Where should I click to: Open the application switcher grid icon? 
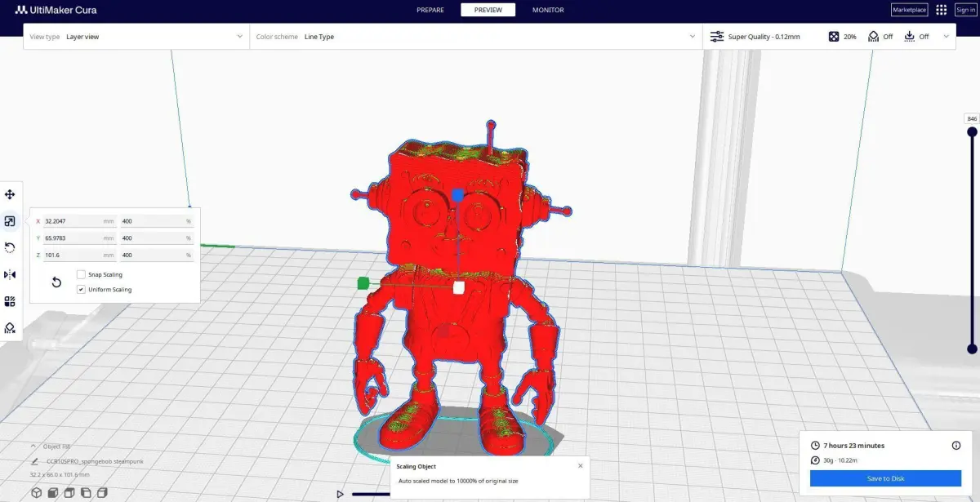[x=942, y=10]
